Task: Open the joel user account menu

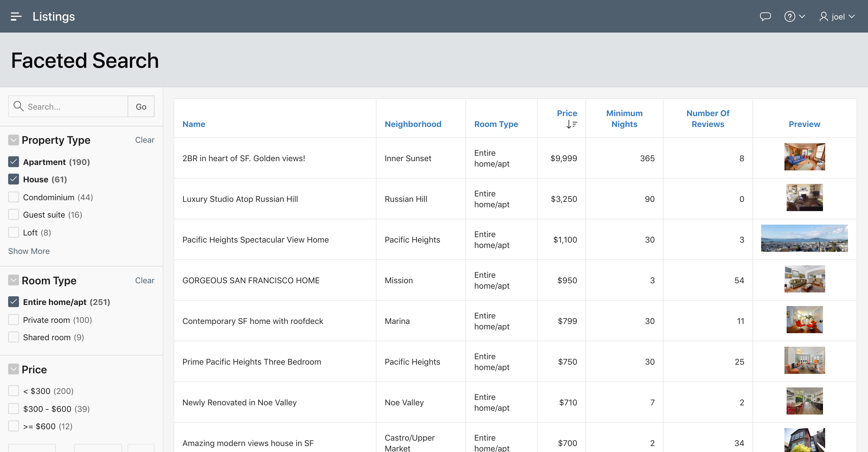Action: [x=837, y=17]
